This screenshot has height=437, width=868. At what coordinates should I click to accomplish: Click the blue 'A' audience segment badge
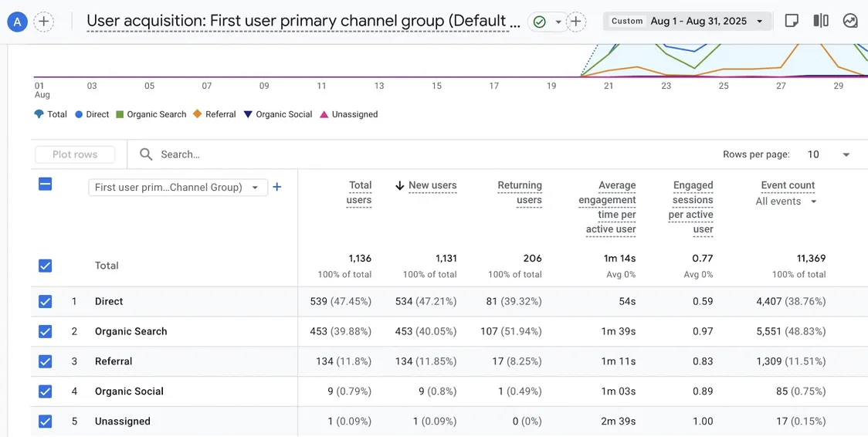[x=18, y=22]
